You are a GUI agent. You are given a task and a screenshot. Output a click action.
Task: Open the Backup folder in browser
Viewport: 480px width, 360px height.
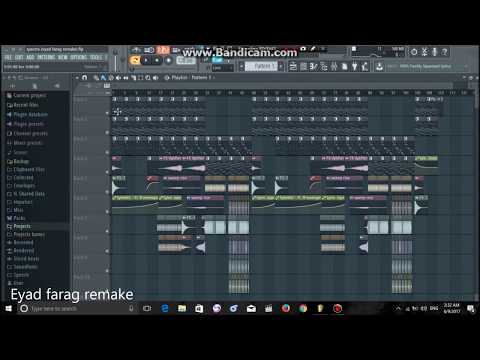18,161
